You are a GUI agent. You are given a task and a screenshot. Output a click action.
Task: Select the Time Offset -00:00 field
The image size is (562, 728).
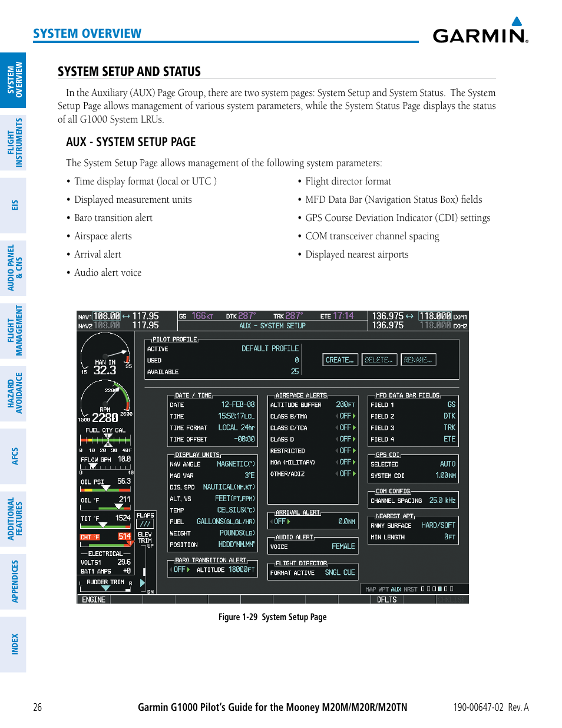244,439
